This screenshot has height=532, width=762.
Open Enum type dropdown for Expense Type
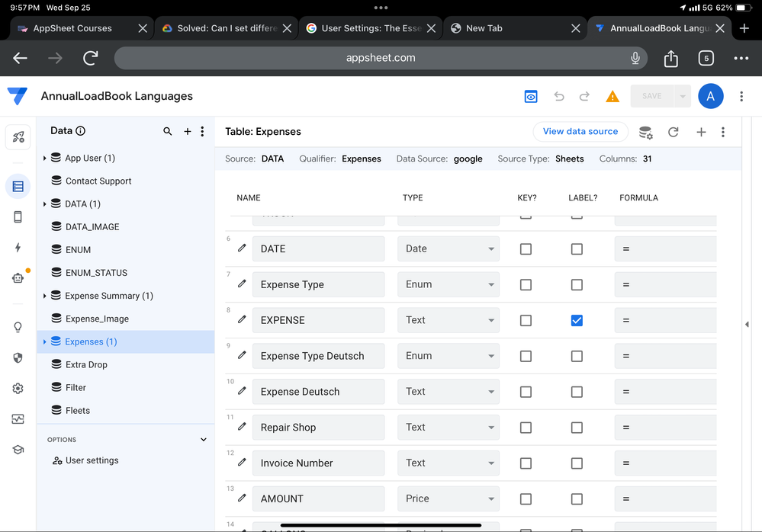[x=448, y=284]
